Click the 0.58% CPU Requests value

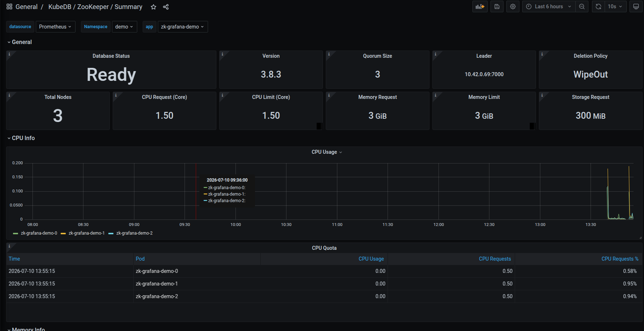tap(630, 271)
